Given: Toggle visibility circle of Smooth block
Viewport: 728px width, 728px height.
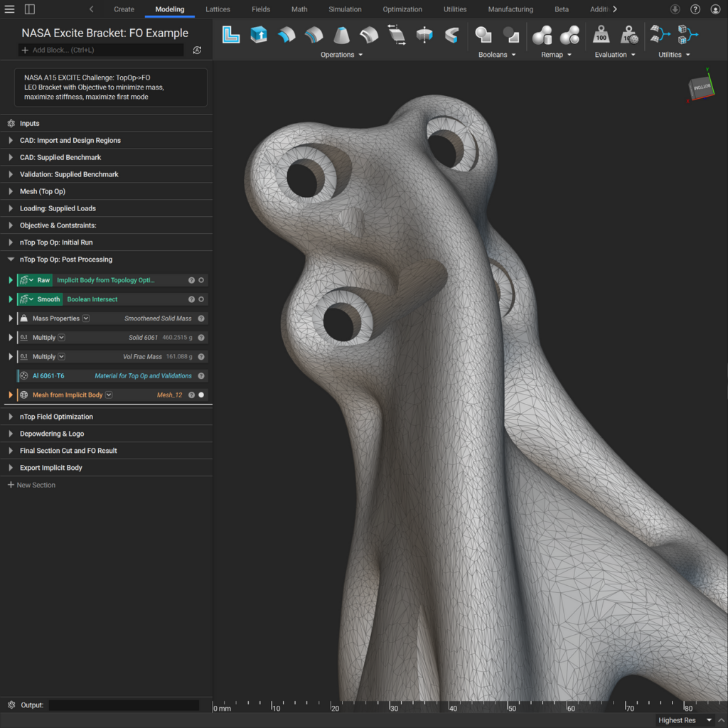Looking at the screenshot, I should pyautogui.click(x=201, y=299).
